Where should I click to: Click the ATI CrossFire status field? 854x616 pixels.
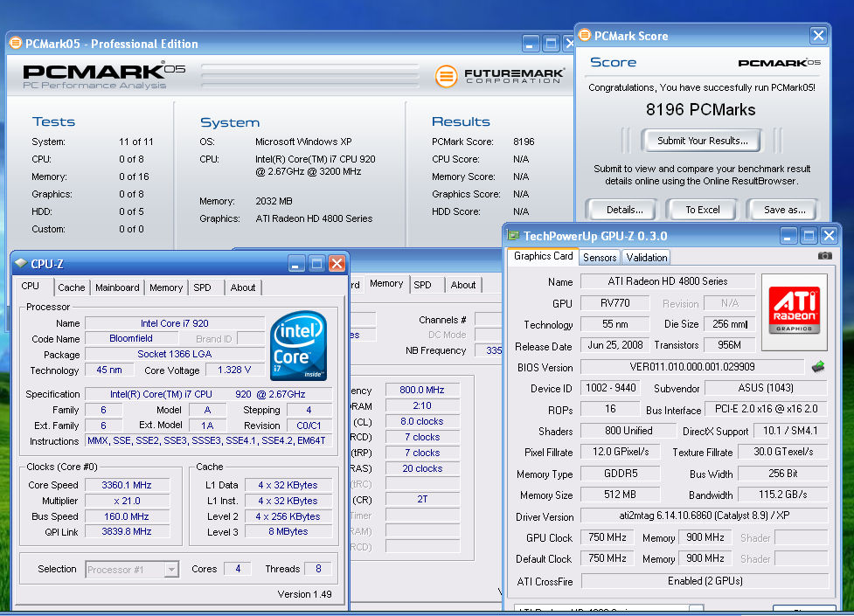[705, 581]
